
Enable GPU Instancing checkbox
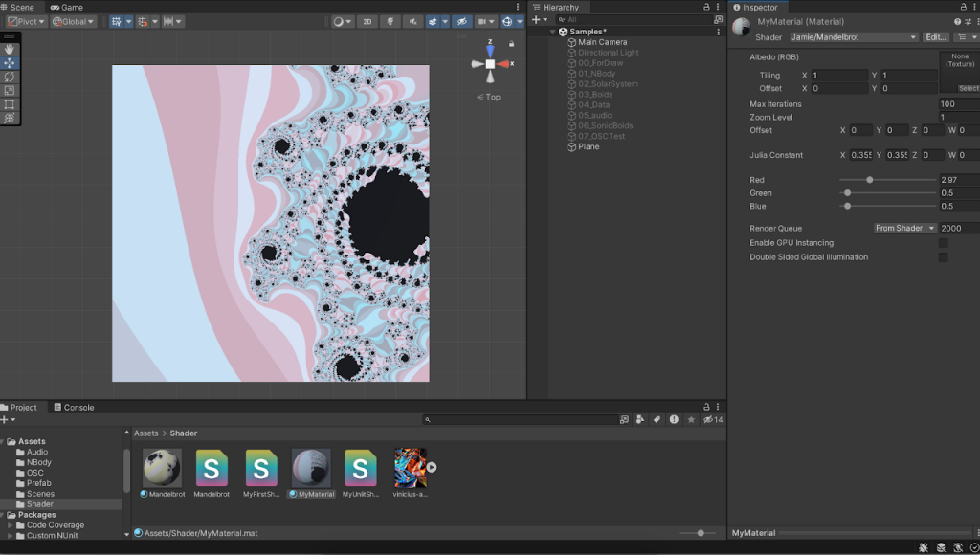coord(943,243)
